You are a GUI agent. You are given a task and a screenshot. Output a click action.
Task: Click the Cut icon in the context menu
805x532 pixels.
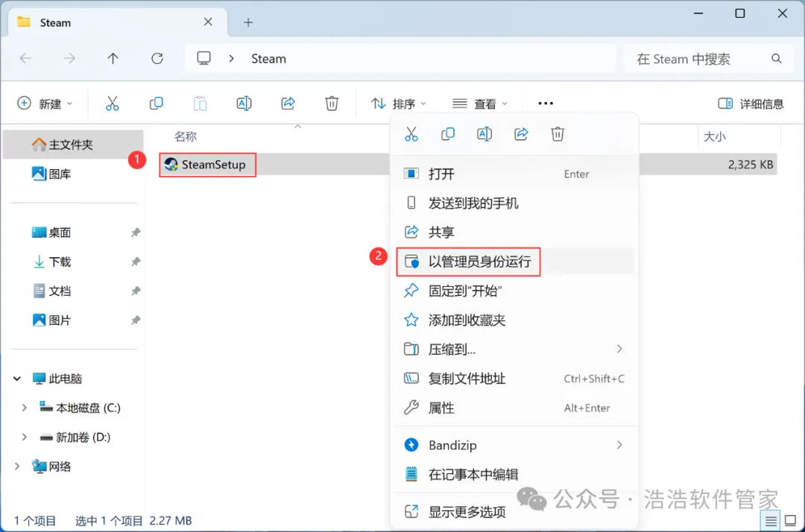411,134
